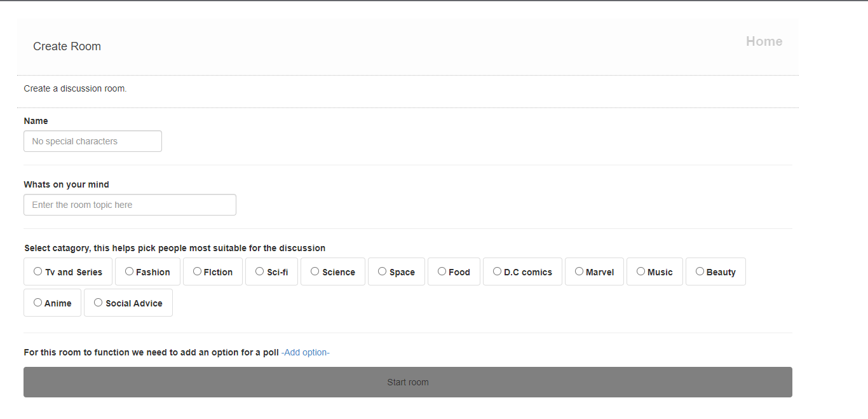The image size is (868, 419).
Task: Click the 'Create a discussion room.' text
Action: [75, 88]
